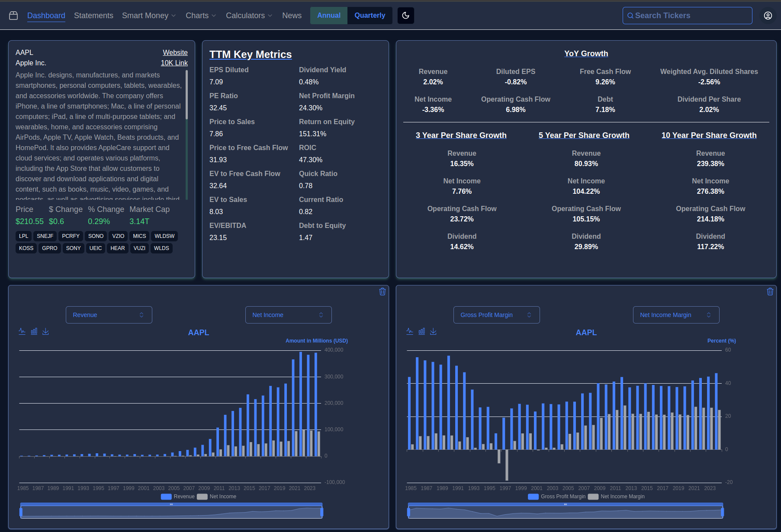The image size is (781, 532).
Task: Open the News page
Action: pos(292,16)
